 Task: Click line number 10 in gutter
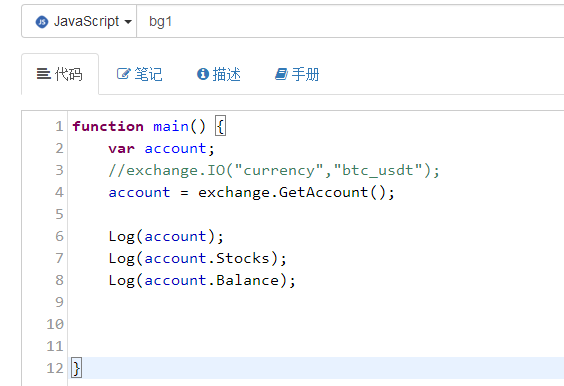coord(55,324)
